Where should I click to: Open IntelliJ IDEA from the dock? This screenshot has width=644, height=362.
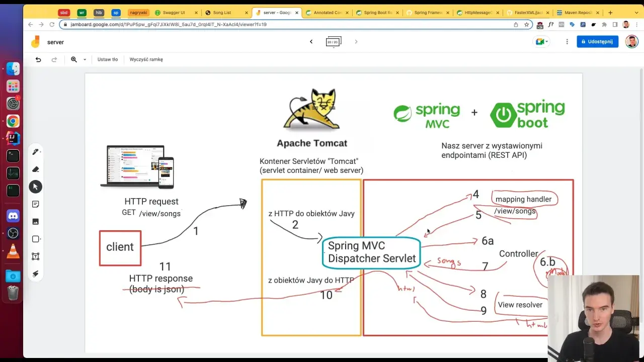13,138
